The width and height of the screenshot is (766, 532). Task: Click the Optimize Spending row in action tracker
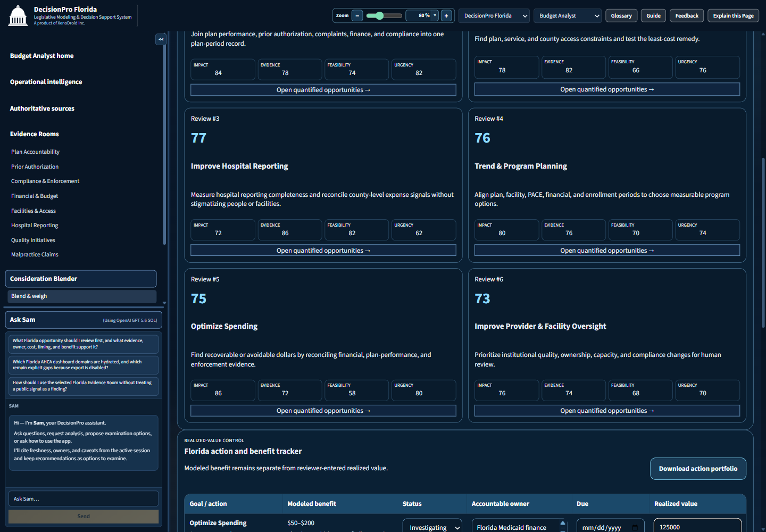pos(465,524)
